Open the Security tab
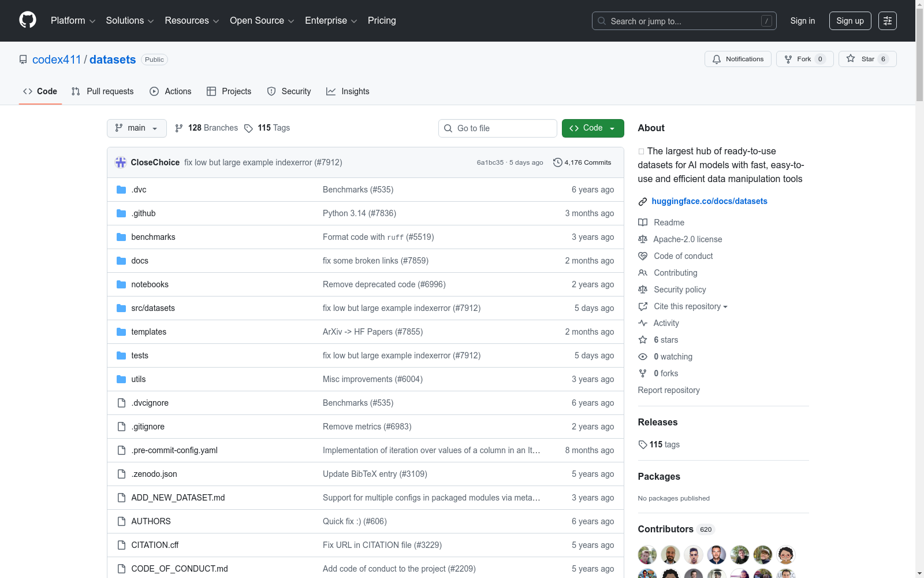 [x=289, y=91]
